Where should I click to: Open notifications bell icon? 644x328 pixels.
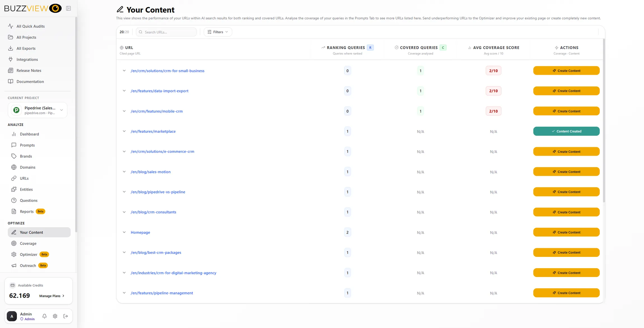[45, 316]
